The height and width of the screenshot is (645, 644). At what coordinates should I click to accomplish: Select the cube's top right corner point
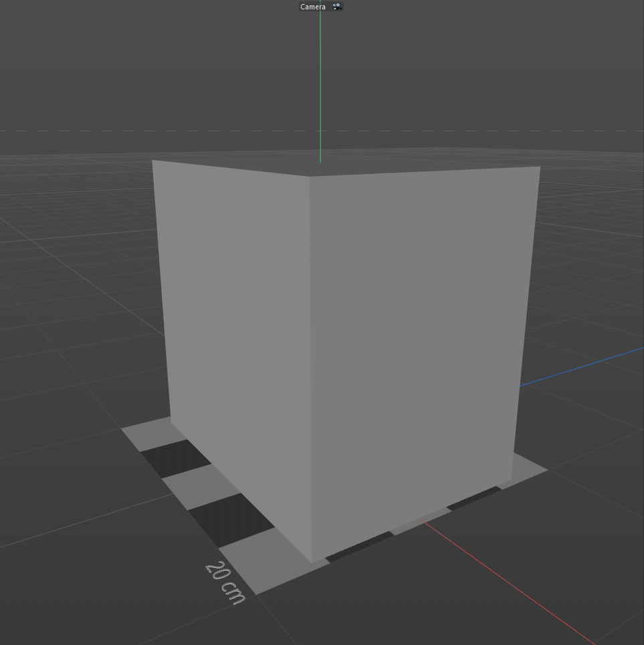(x=540, y=167)
